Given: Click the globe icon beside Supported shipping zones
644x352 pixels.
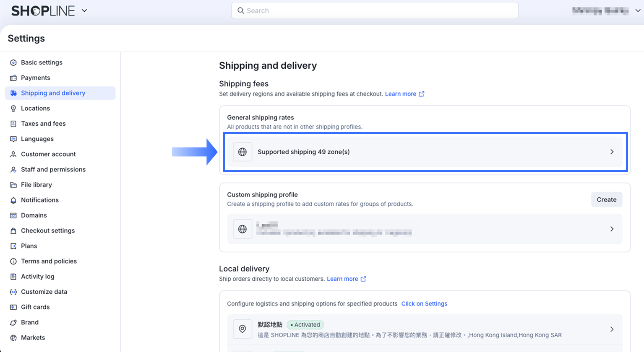Looking at the screenshot, I should tap(242, 152).
